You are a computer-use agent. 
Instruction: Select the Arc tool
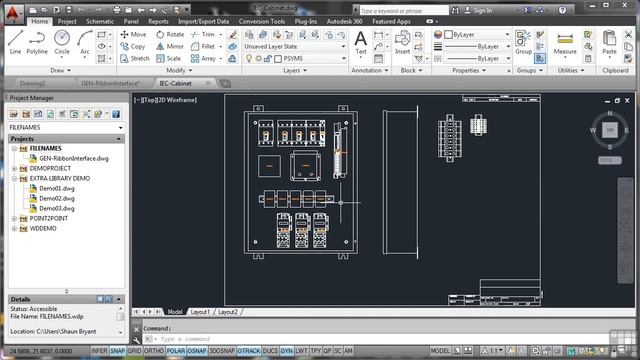pyautogui.click(x=84, y=42)
